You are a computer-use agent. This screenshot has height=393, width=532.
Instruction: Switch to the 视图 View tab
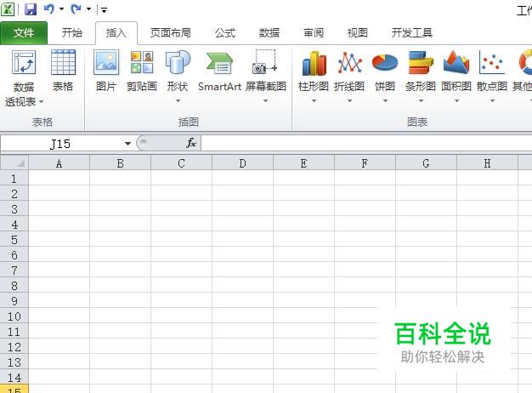358,33
